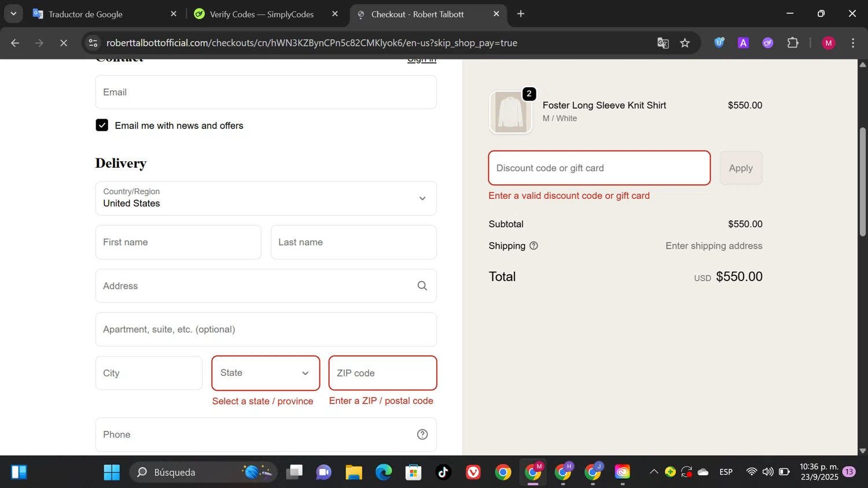Open the Chrome profile avatar M
This screenshot has height=488, width=868.
point(829,43)
